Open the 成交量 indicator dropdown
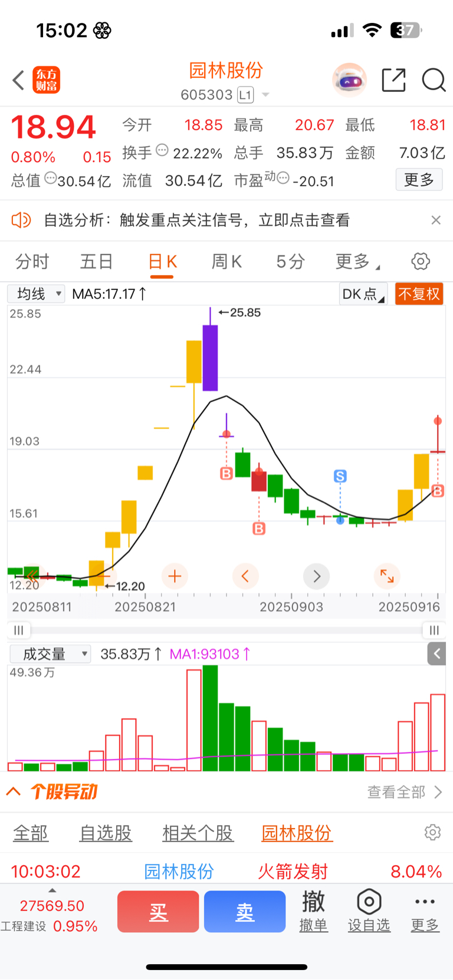The width and height of the screenshot is (453, 980). click(x=50, y=654)
